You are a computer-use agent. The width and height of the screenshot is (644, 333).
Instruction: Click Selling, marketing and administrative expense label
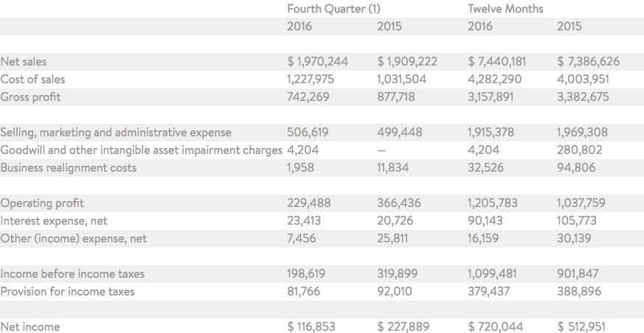pos(116,133)
